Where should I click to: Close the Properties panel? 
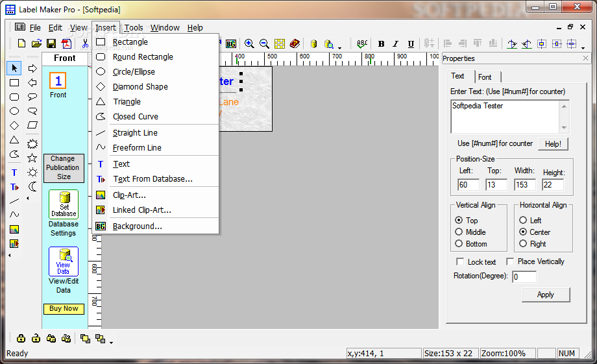tap(585, 58)
